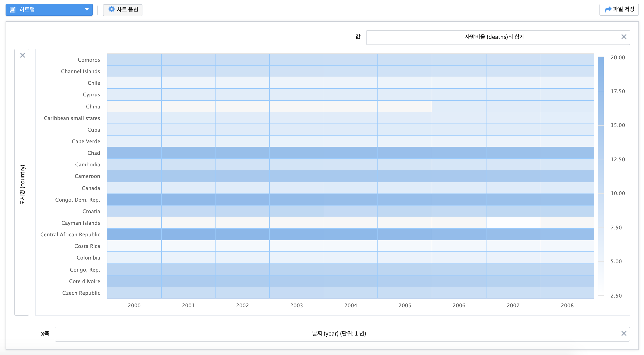Click the 20.00 legend value
Screen dimensions: 644x355
pos(618,57)
